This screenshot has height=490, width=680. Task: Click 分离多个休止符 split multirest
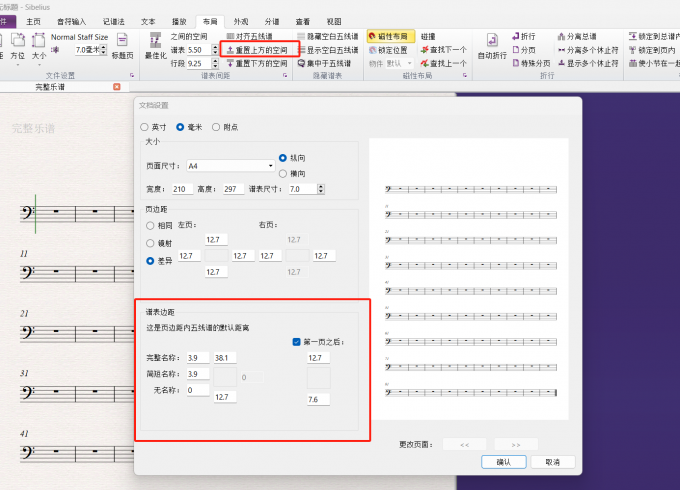coord(588,50)
